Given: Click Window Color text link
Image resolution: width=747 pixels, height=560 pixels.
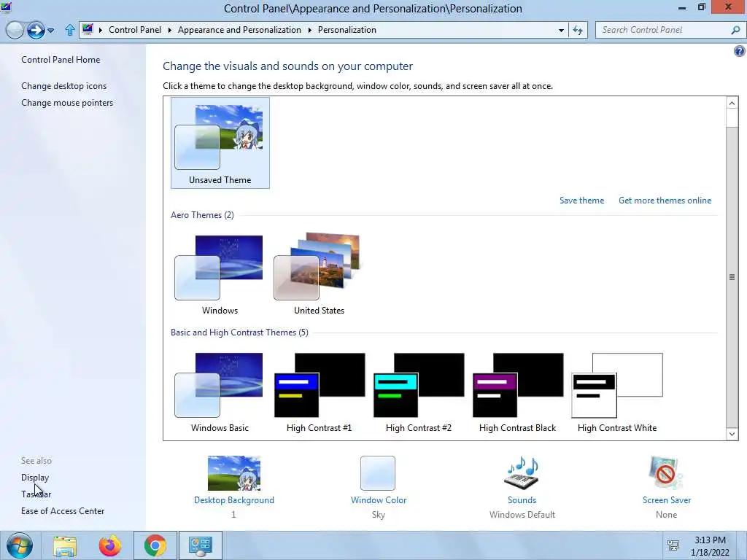Looking at the screenshot, I should click(x=379, y=500).
